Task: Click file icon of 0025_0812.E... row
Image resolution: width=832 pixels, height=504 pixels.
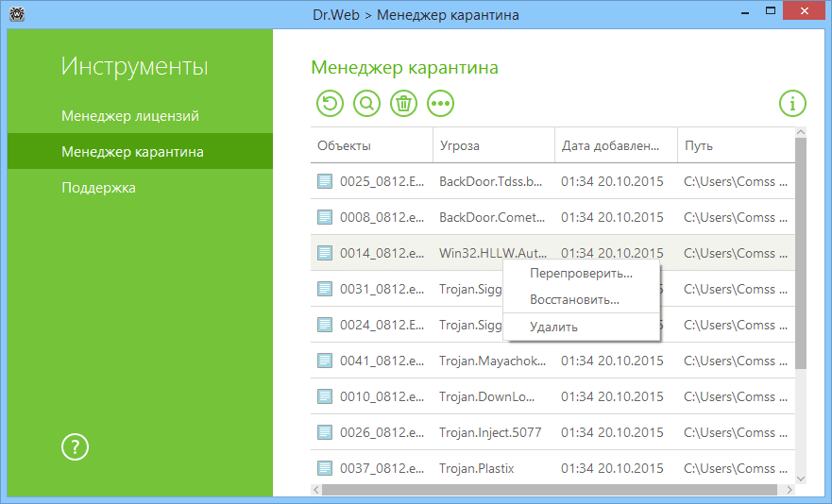Action: (x=325, y=181)
